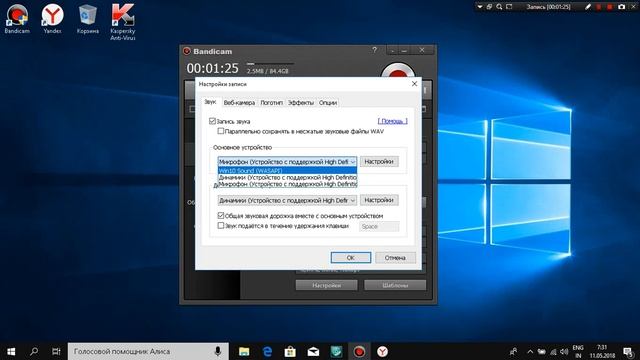
Task: Open the drop-down arrow menu in recording overlay bar
Action: 480,7
